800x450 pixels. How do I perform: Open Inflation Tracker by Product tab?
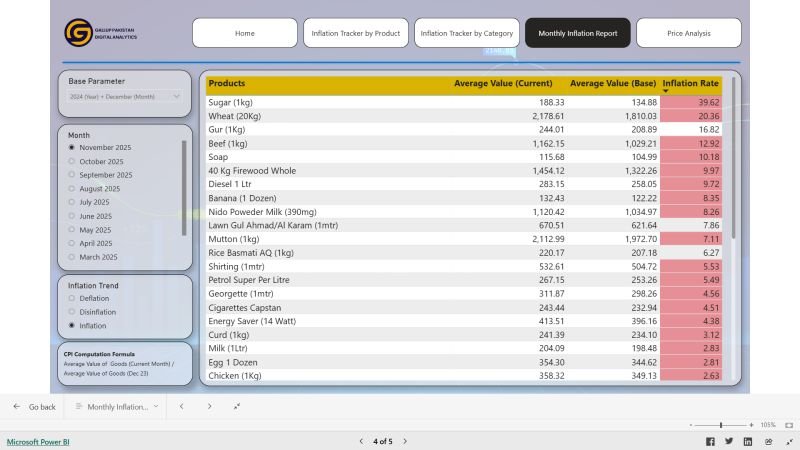pos(355,33)
